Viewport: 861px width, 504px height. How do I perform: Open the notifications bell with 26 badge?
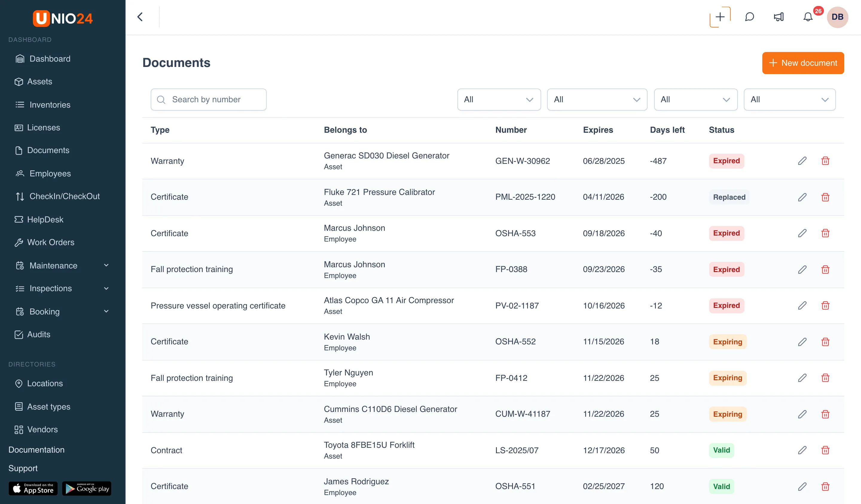click(808, 17)
